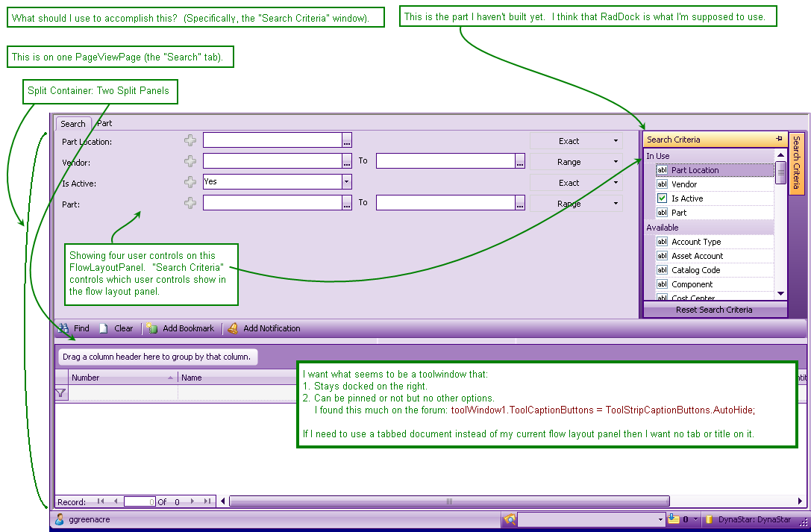The width and height of the screenshot is (811, 532).
Task: Click the Clear page icon
Action: tap(104, 328)
